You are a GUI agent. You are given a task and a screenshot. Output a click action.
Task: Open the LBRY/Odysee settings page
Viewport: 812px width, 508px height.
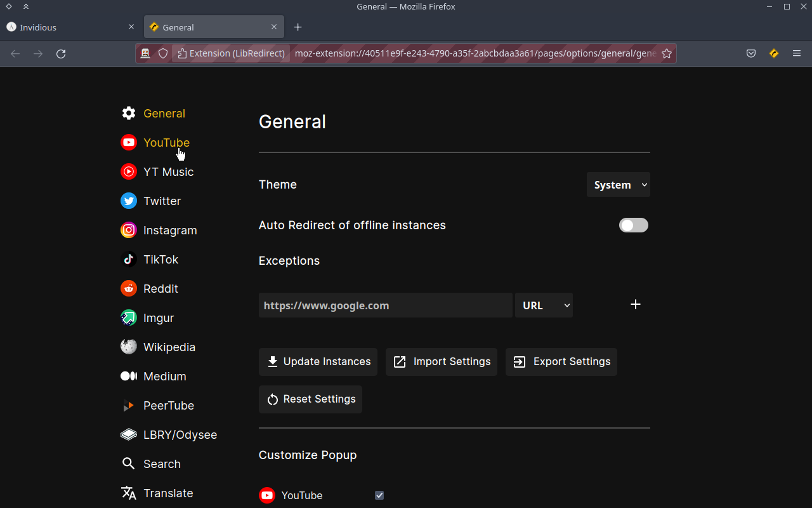click(x=180, y=434)
